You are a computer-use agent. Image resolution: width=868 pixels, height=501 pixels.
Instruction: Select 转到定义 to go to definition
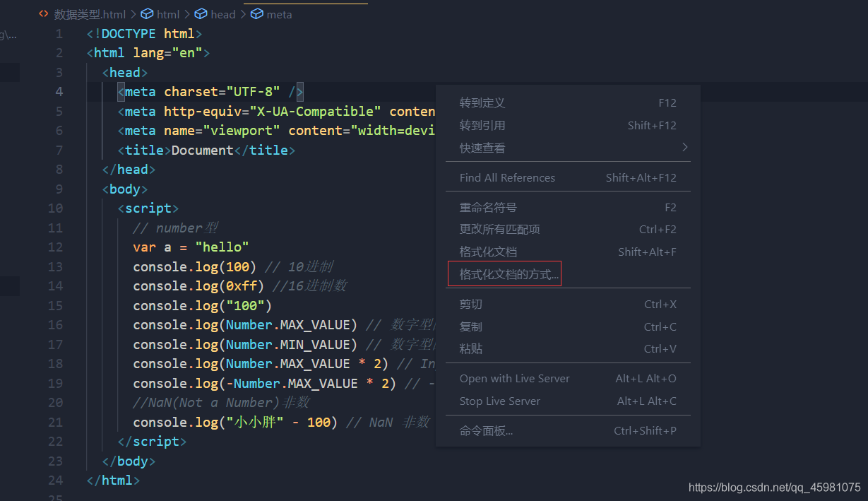(482, 102)
